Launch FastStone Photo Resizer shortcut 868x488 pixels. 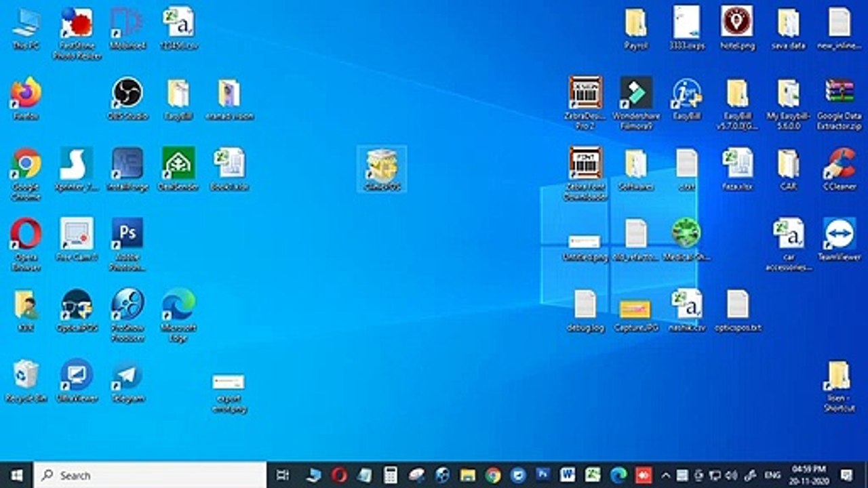77,33
